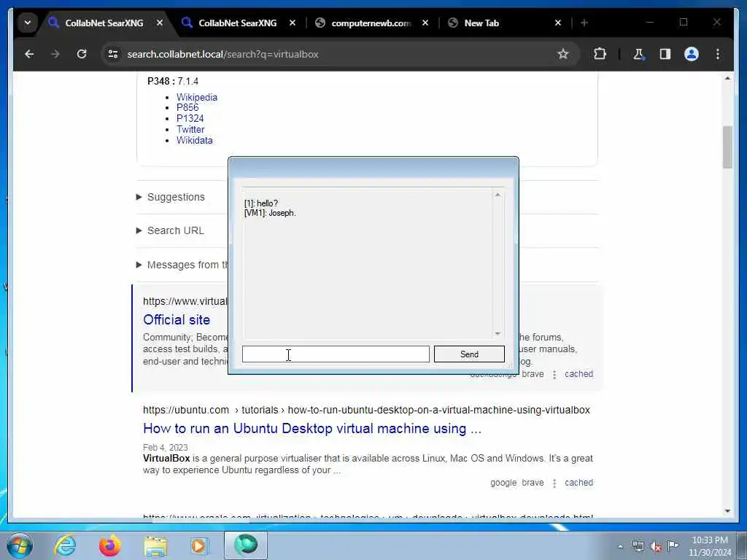Bookmark this page with the star icon
Image resolution: width=747 pixels, height=560 pixels.
[x=563, y=54]
